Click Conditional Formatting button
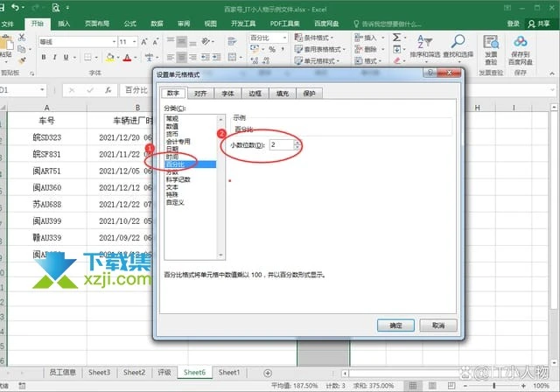This screenshot has height=392, width=560. (313, 38)
